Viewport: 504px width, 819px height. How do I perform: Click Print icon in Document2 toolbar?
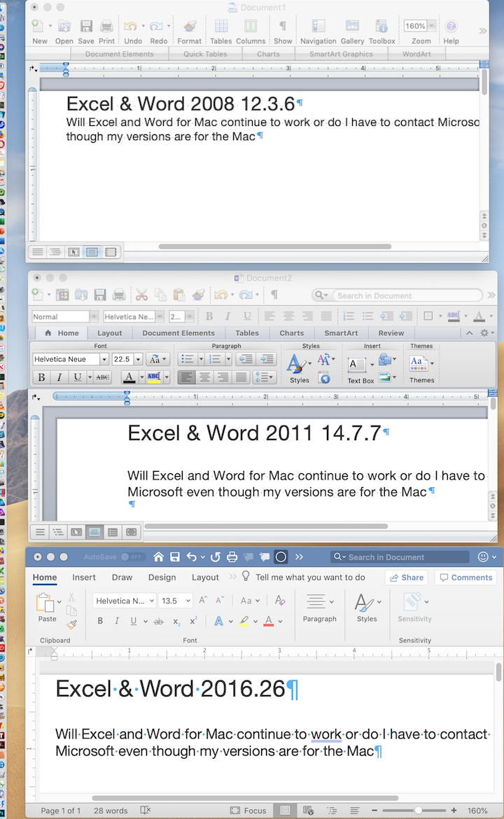119,295
